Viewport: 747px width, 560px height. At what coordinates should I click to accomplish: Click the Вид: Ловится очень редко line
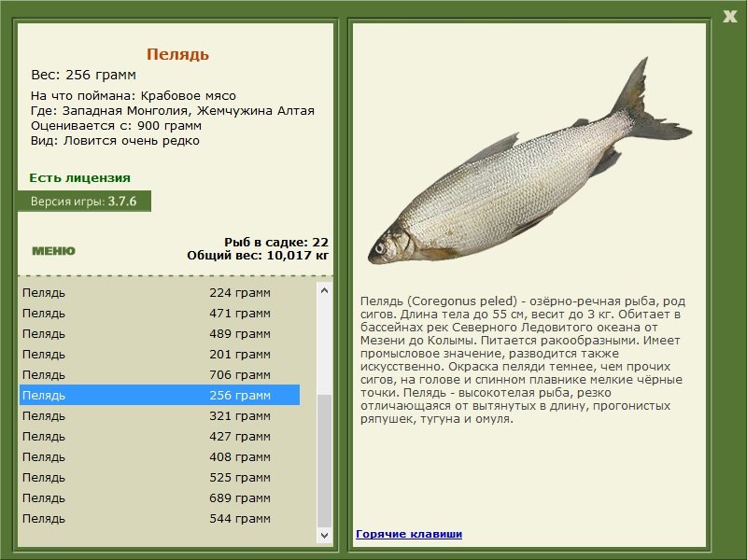pyautogui.click(x=115, y=141)
